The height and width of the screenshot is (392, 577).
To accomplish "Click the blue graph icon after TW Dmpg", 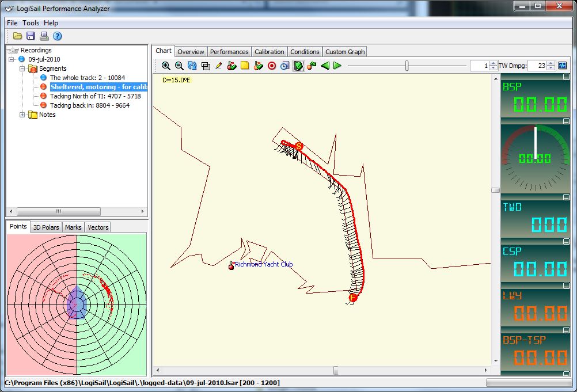I will 562,66.
